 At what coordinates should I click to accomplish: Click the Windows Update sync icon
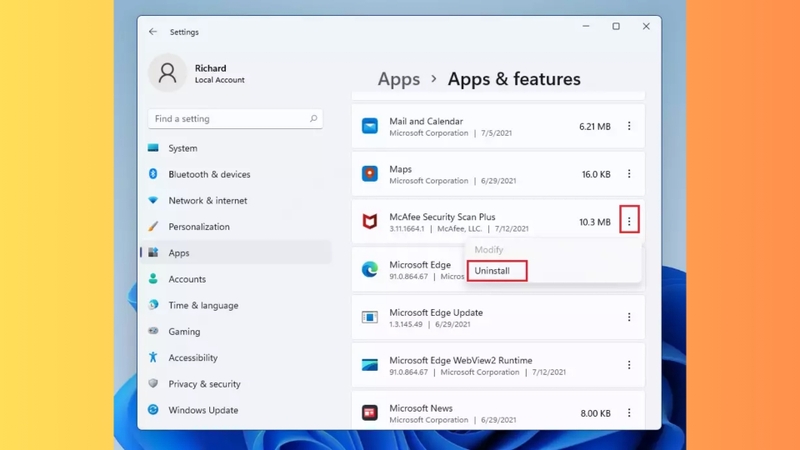tap(153, 409)
